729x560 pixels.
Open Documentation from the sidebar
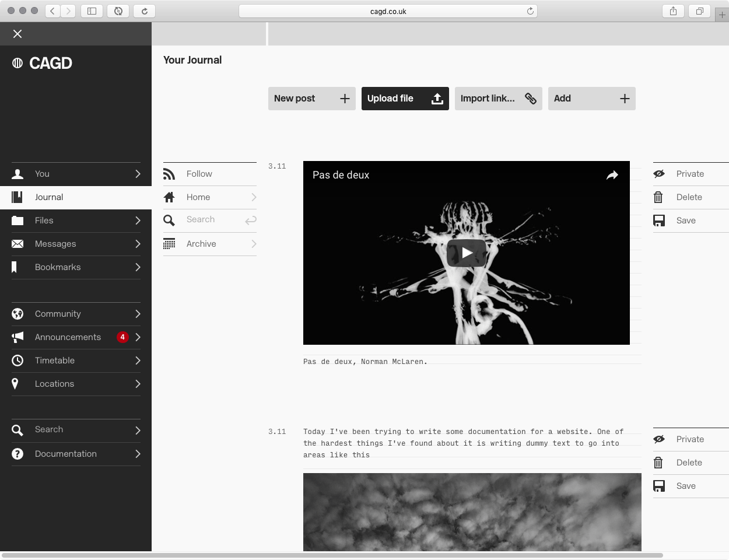[x=76, y=454]
